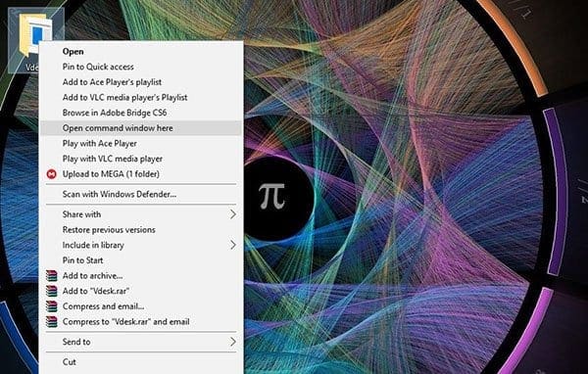588x374 pixels.
Task: Select Pin to Start
Action: coord(141,260)
